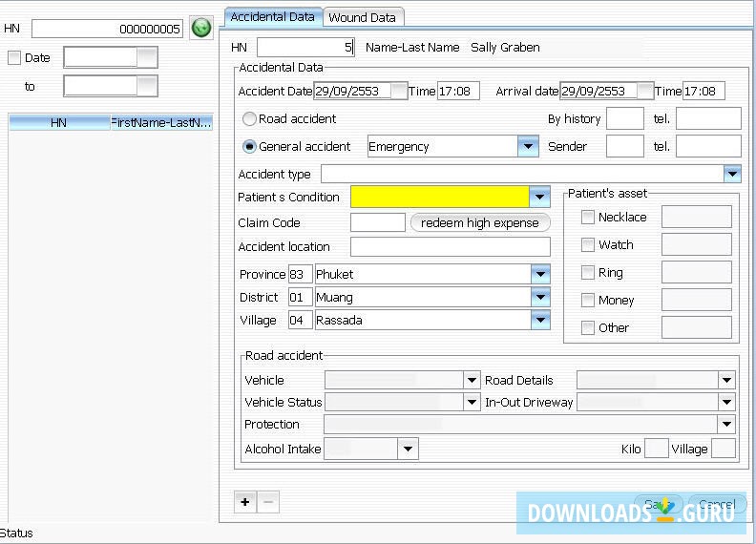Open the Emergency dropdown list
The height and width of the screenshot is (544, 756).
(x=528, y=146)
